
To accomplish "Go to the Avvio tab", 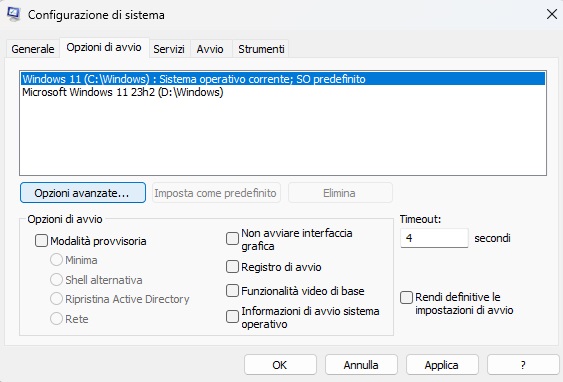I will tap(210, 49).
